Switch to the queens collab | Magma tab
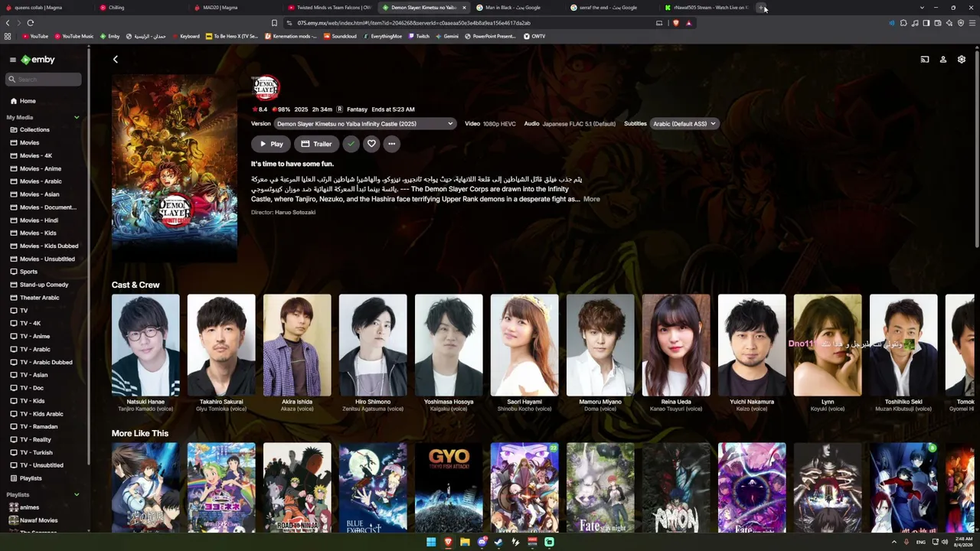The image size is (980, 551). pyautogui.click(x=47, y=8)
